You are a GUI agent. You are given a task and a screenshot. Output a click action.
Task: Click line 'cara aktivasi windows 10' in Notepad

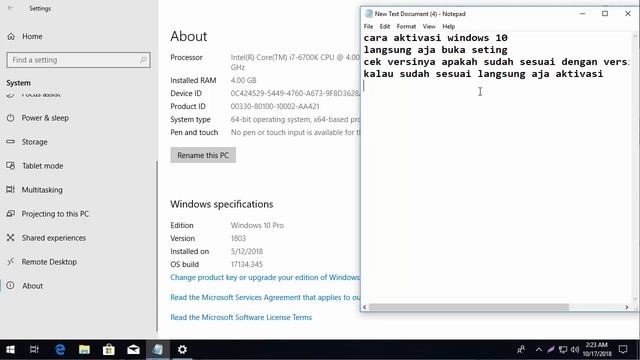tap(436, 38)
